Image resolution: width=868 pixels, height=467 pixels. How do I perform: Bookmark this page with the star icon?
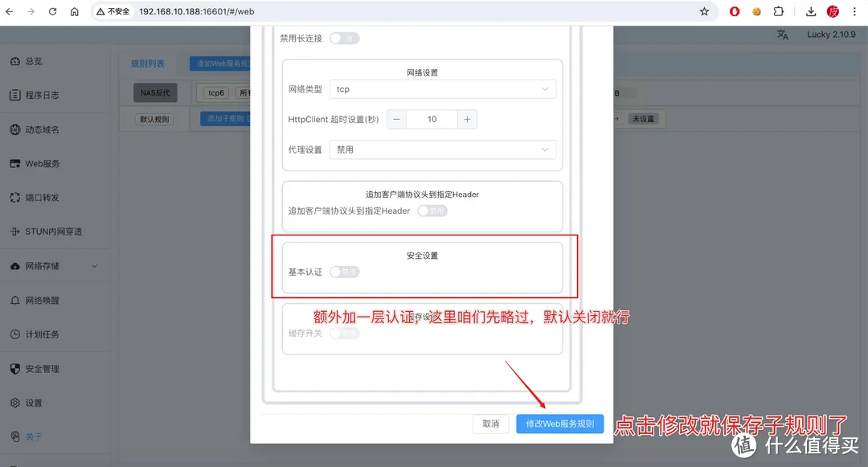click(x=704, y=11)
